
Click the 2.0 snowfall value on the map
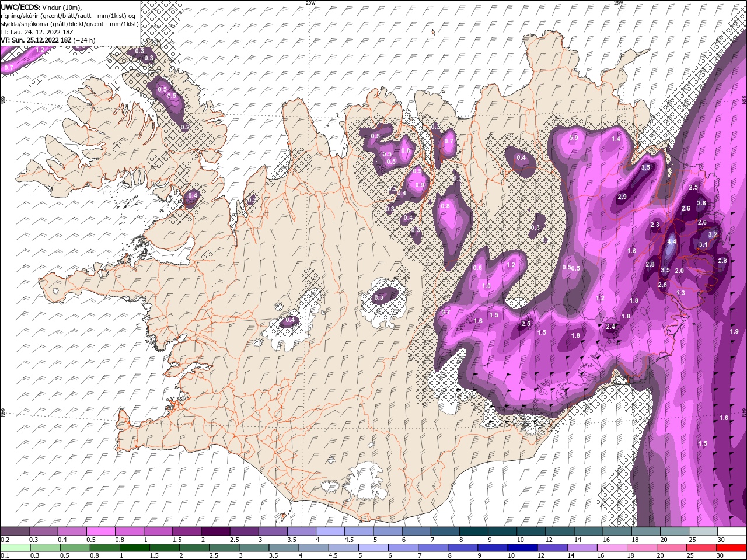click(x=679, y=271)
